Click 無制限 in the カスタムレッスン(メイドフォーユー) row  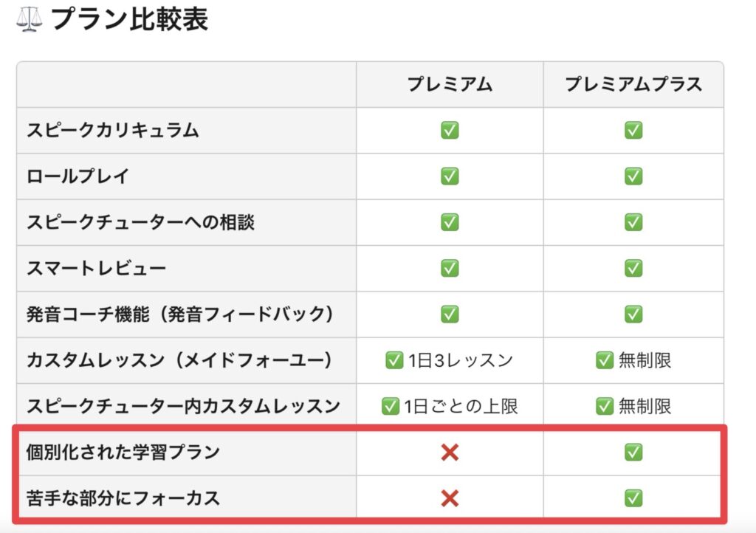644,360
